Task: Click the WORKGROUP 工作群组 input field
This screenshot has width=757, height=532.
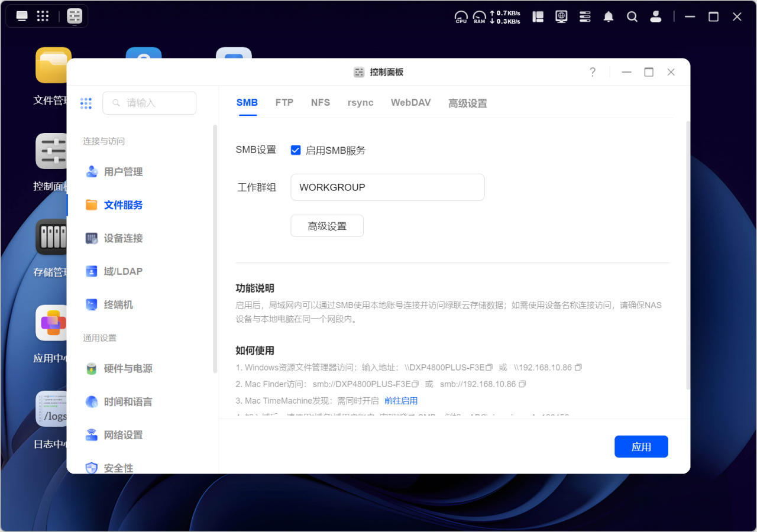Action: pos(388,187)
